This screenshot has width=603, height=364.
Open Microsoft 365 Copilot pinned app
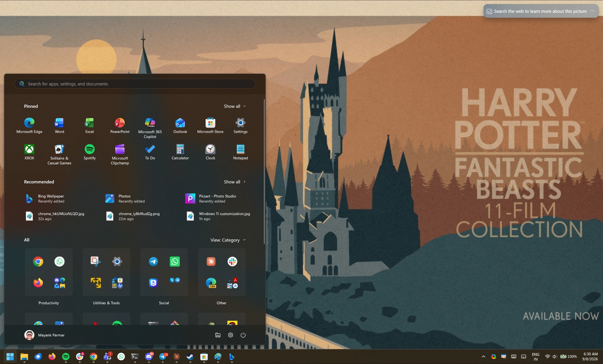[x=150, y=128]
